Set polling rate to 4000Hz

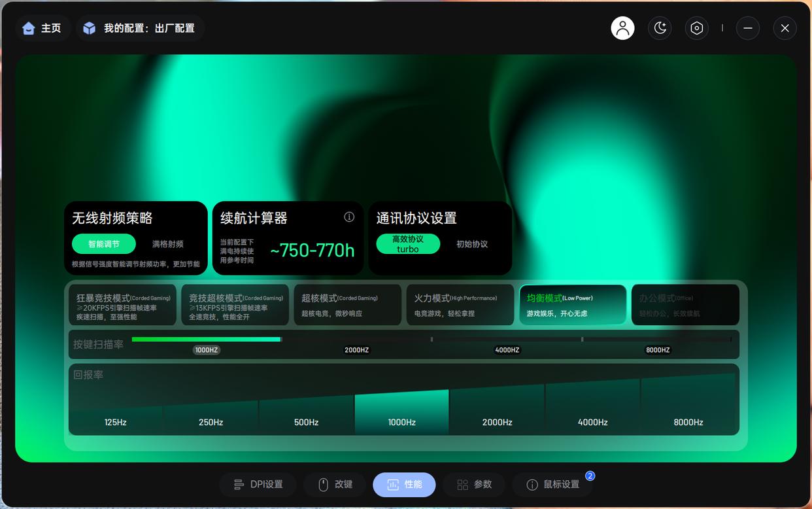(x=593, y=406)
